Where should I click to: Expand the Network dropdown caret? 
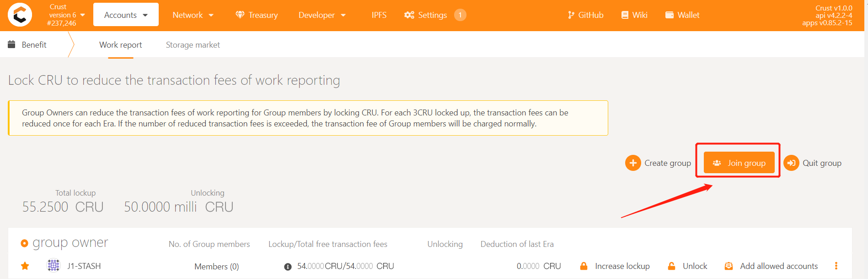[x=211, y=15]
